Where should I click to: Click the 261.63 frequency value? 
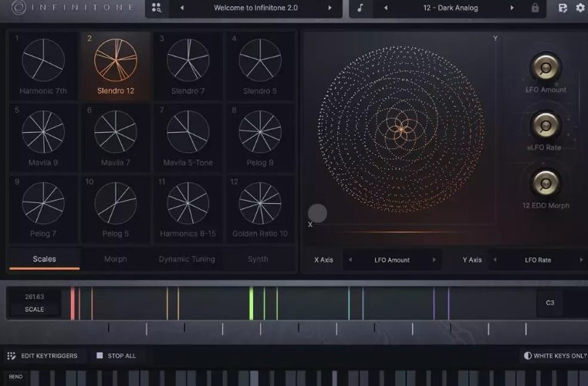coord(35,296)
